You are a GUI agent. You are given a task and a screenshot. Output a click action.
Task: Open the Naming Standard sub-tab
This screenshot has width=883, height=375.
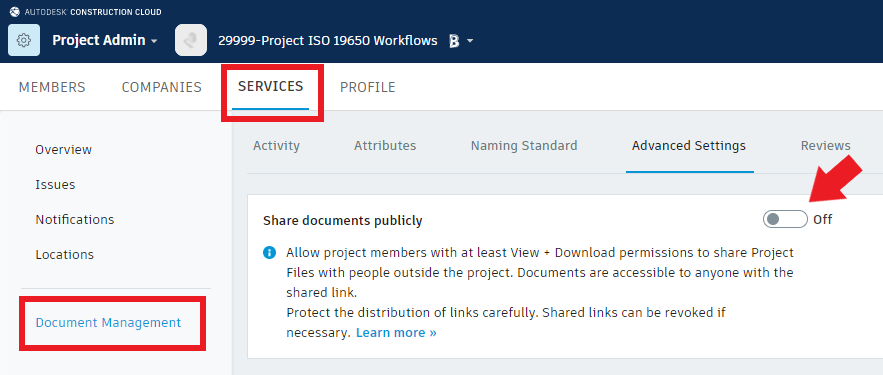pyautogui.click(x=524, y=146)
